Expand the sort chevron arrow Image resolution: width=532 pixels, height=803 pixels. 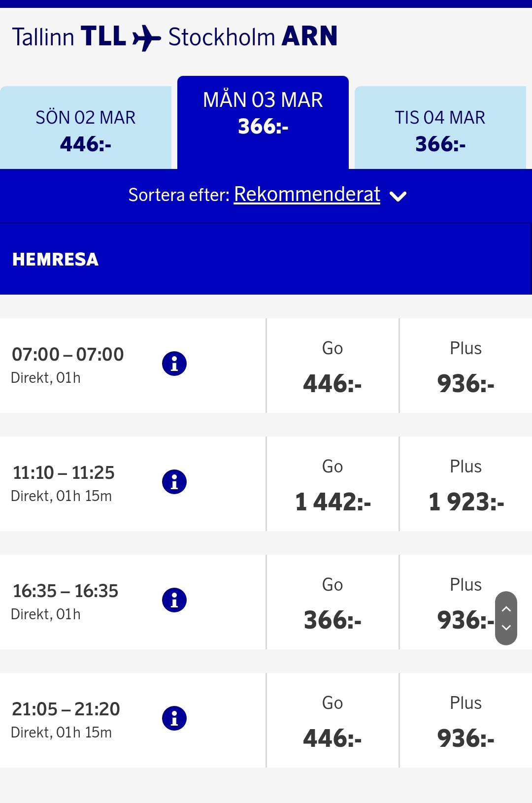[398, 197]
